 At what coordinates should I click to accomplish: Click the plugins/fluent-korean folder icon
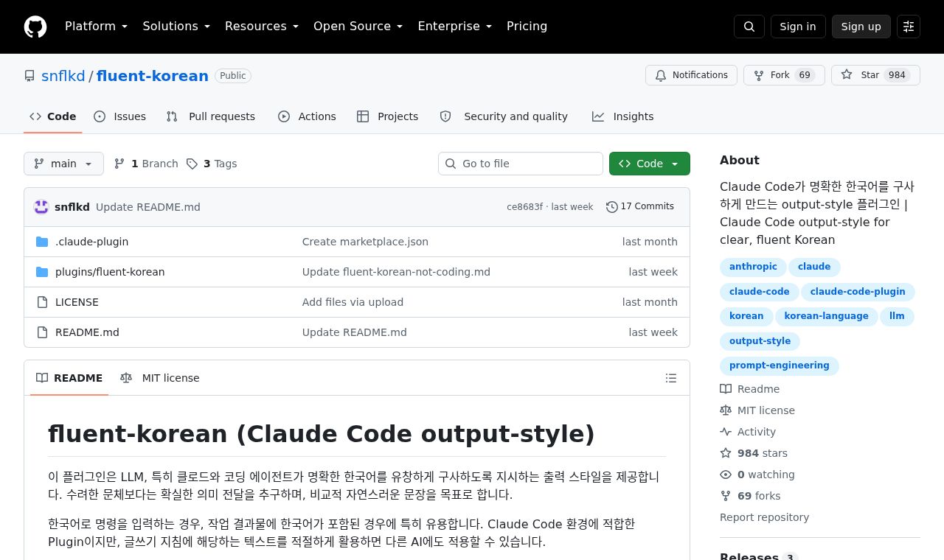tap(42, 272)
